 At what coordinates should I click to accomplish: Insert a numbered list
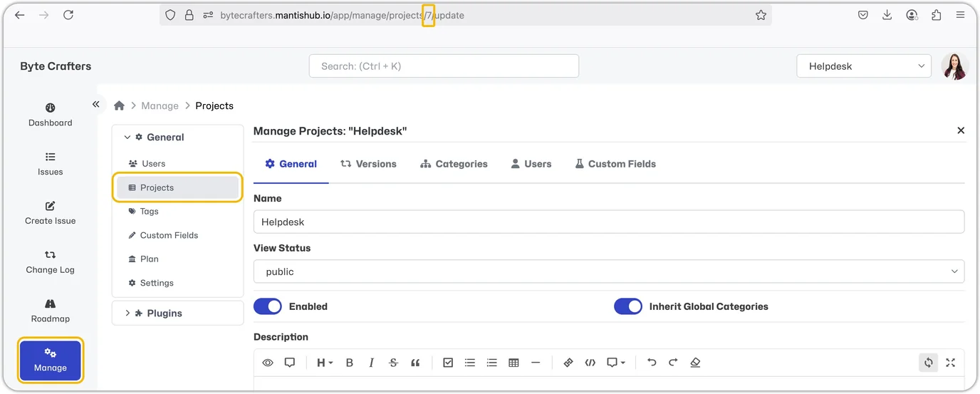click(x=491, y=363)
